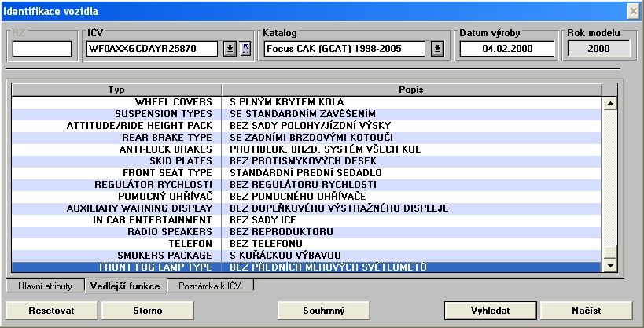Click the Načíst button
The width and height of the screenshot is (644, 328).
(586, 310)
